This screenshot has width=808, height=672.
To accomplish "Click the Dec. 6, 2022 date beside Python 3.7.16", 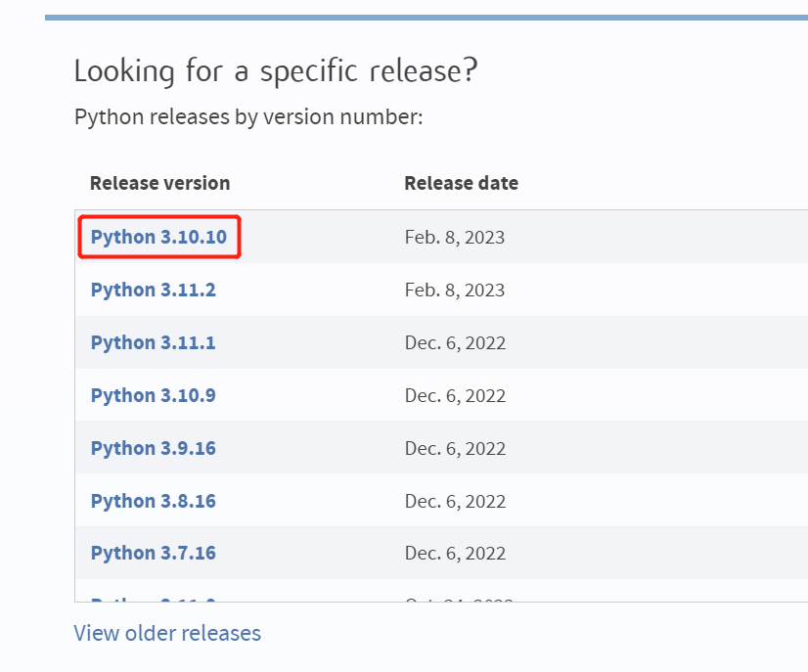I will tap(455, 554).
